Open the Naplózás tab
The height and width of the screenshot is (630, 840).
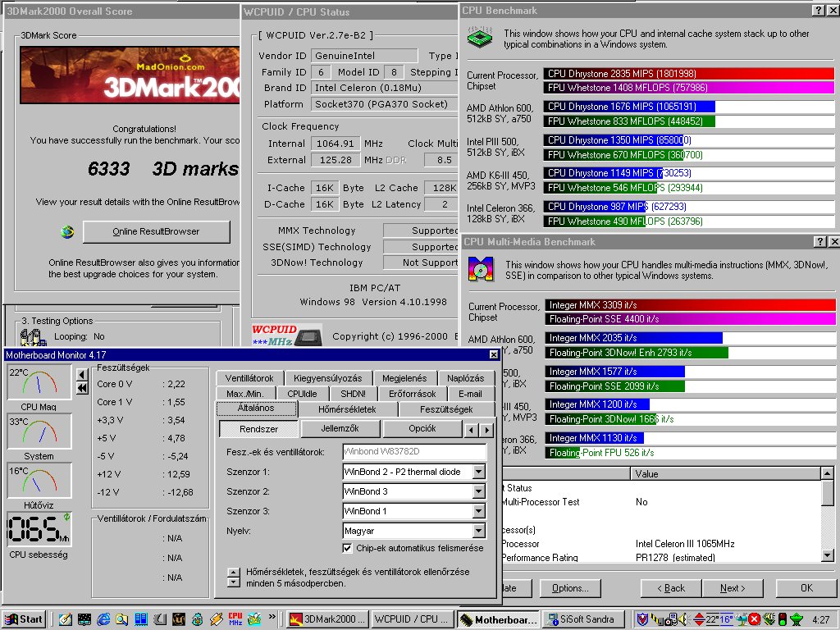[x=466, y=378]
